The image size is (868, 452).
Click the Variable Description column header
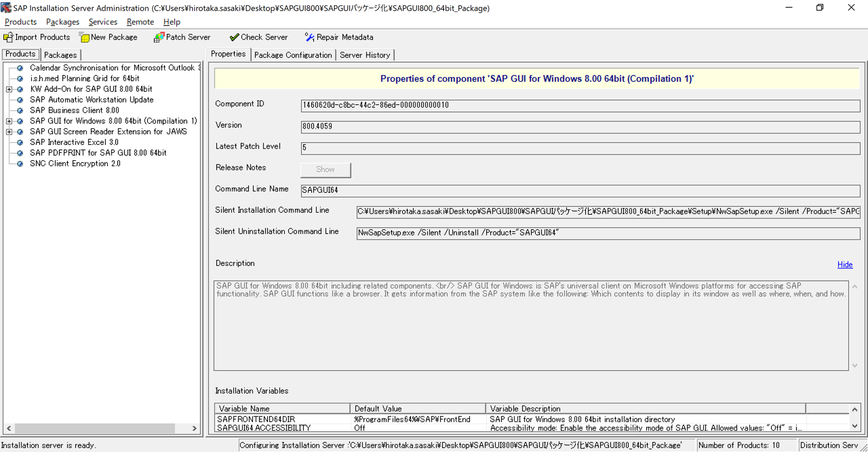(x=646, y=408)
